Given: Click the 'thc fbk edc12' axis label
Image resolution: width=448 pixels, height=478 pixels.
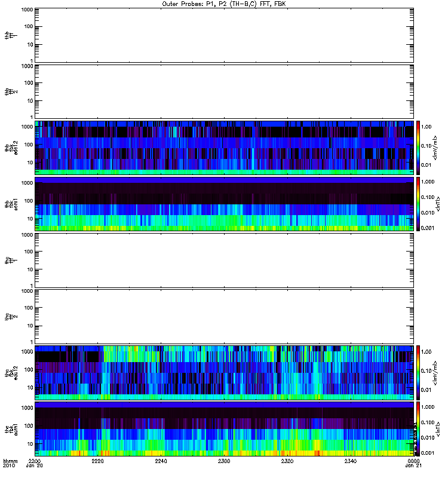Looking at the screenshot, I should [11, 373].
